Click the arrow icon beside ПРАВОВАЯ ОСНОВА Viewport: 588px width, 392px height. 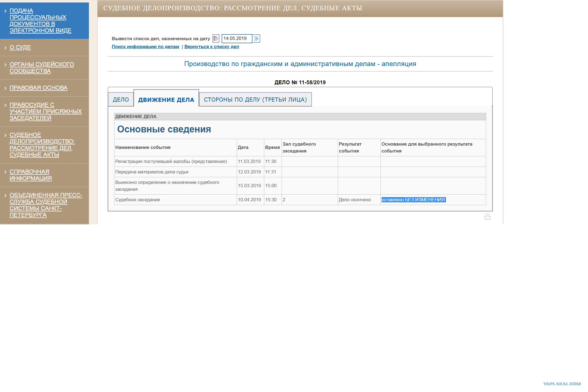(x=5, y=88)
